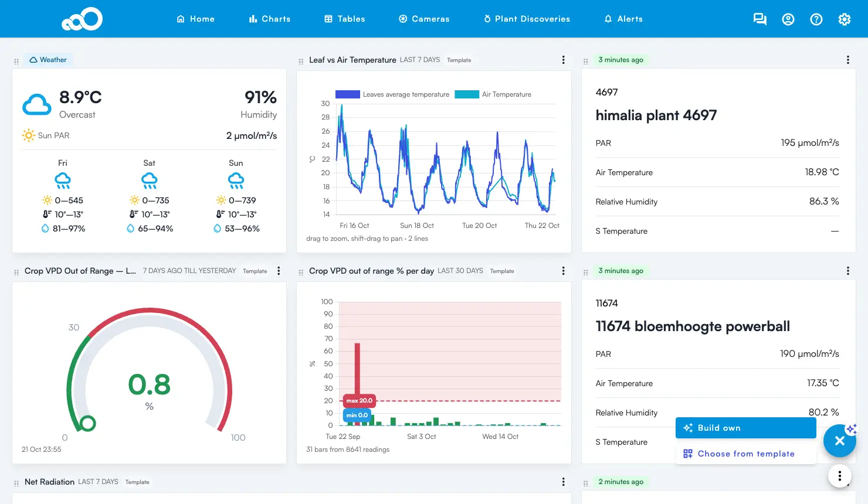Open the Charts section
This screenshot has height=504, width=868.
[x=270, y=19]
